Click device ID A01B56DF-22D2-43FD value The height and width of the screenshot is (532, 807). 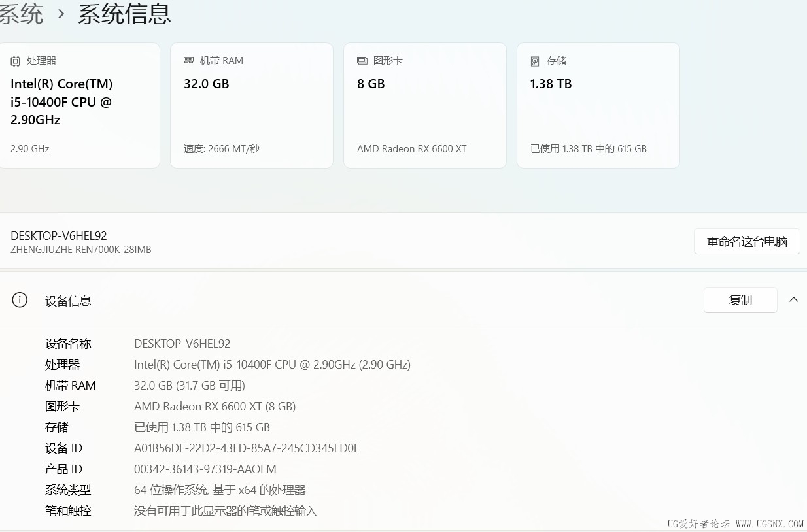(x=247, y=448)
